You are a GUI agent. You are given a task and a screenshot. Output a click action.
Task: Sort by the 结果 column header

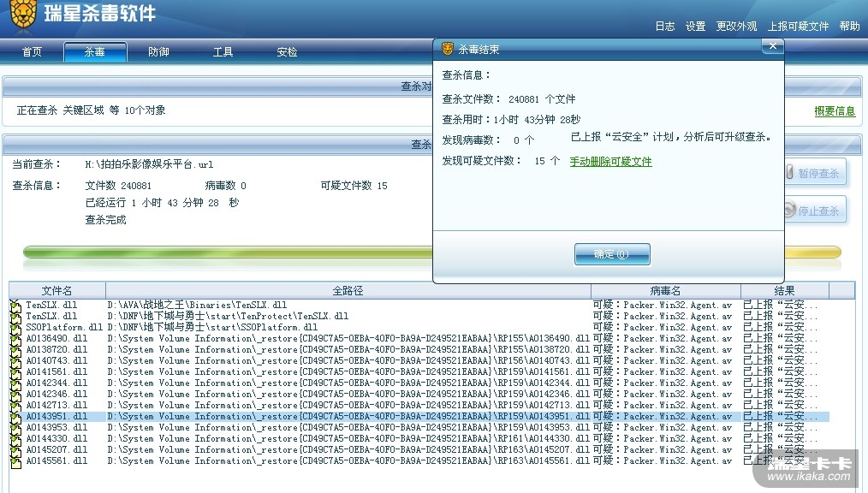784,290
